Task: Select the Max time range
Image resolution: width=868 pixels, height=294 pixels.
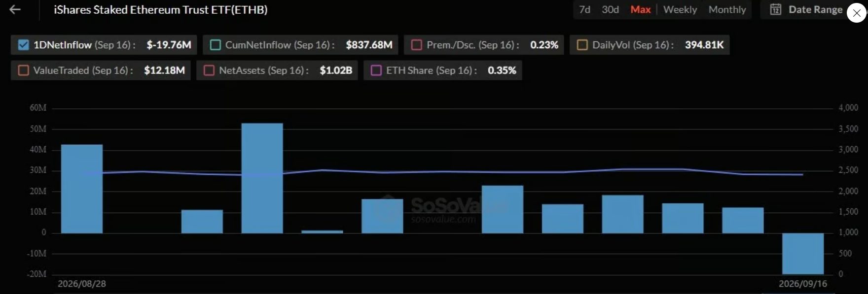Action: [641, 9]
